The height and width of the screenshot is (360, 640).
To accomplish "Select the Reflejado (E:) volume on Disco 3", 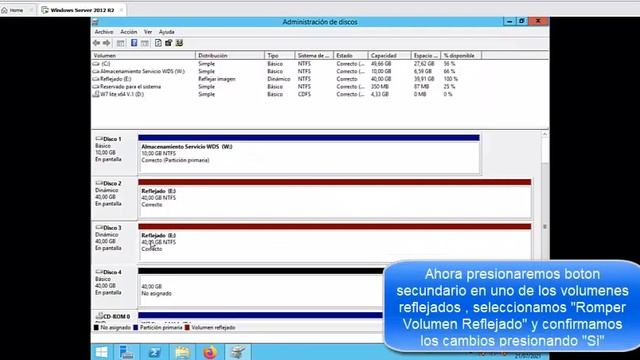I will pyautogui.click(x=335, y=243).
